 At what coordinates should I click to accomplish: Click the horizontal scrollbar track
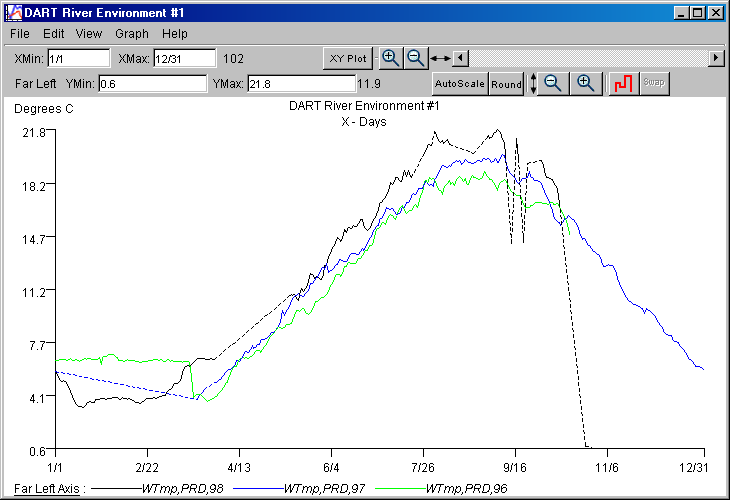(x=588, y=58)
